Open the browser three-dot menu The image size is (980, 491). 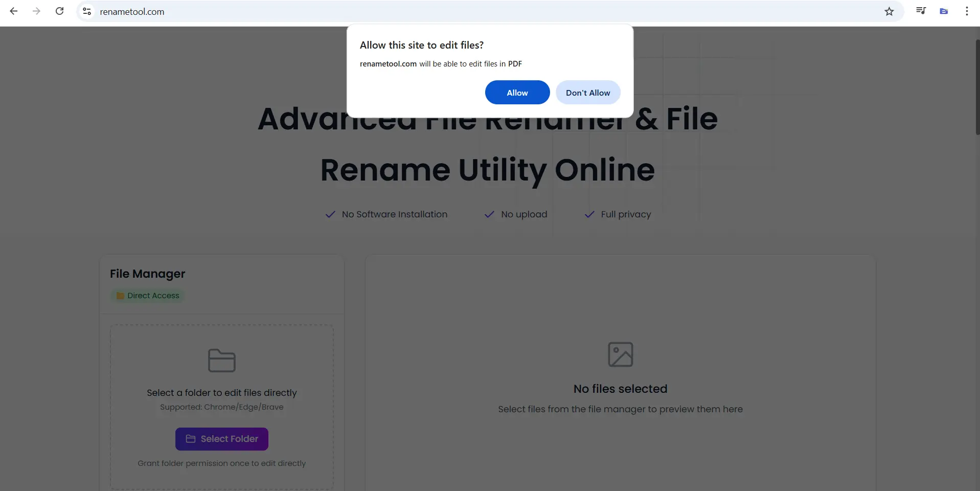(x=967, y=11)
